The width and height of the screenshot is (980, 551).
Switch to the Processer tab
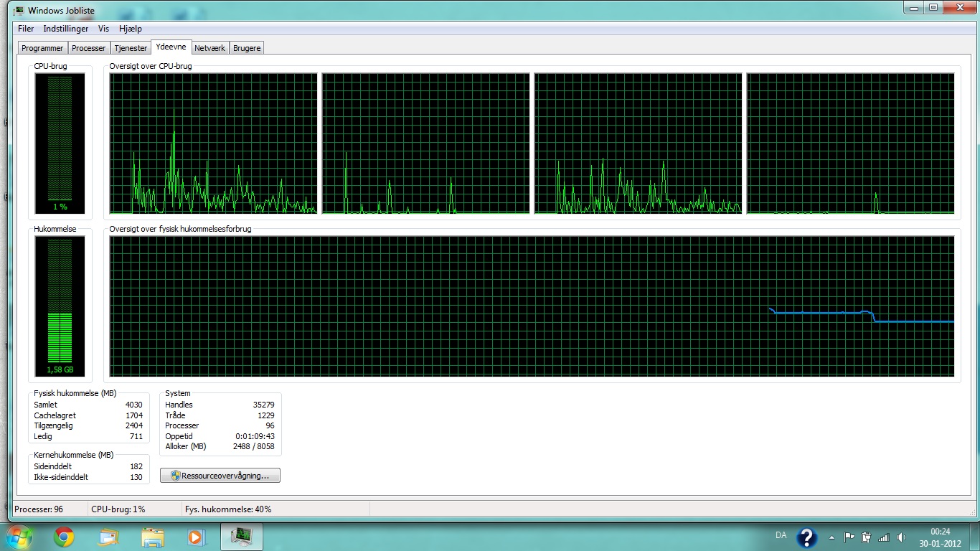(89, 48)
